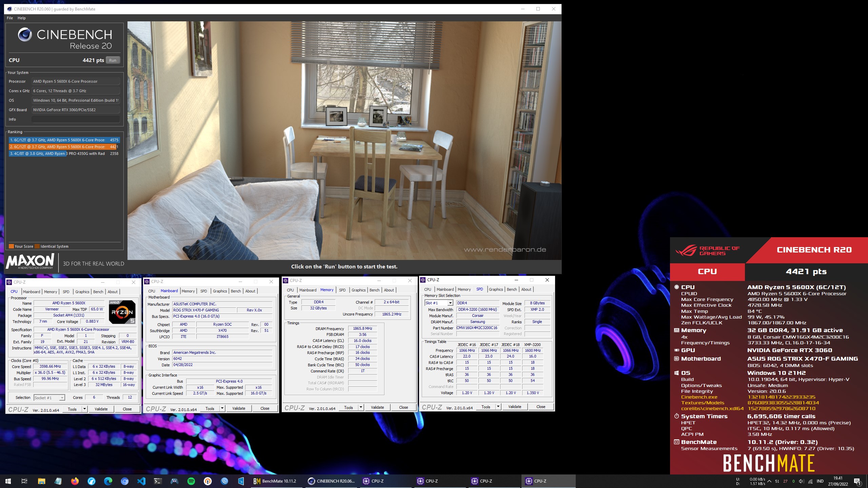Switch to Graphics tab in Mainboard CPU-Z window
Screen dimensions: 868x488
[220, 291]
